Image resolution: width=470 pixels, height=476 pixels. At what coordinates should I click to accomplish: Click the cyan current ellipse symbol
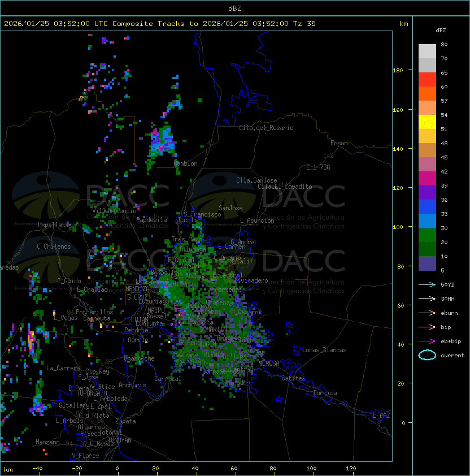[x=427, y=355]
